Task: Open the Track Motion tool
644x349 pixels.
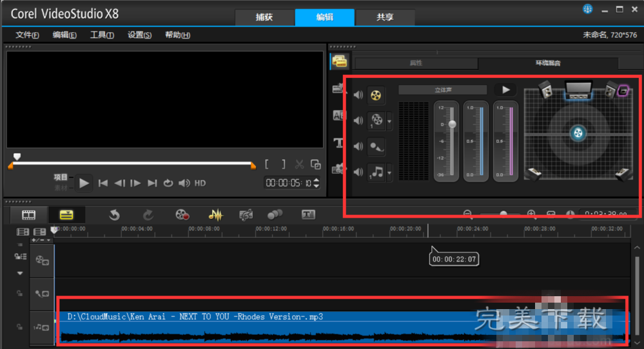Action: [x=275, y=214]
